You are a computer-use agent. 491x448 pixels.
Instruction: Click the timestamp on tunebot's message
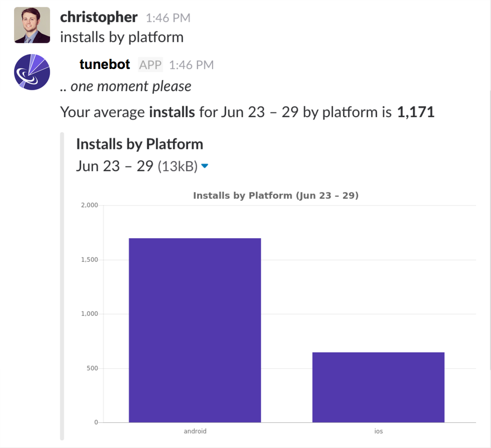(191, 65)
